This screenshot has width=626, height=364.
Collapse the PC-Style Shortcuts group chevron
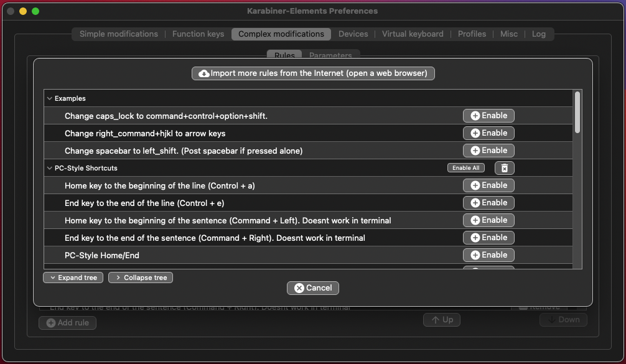point(50,168)
